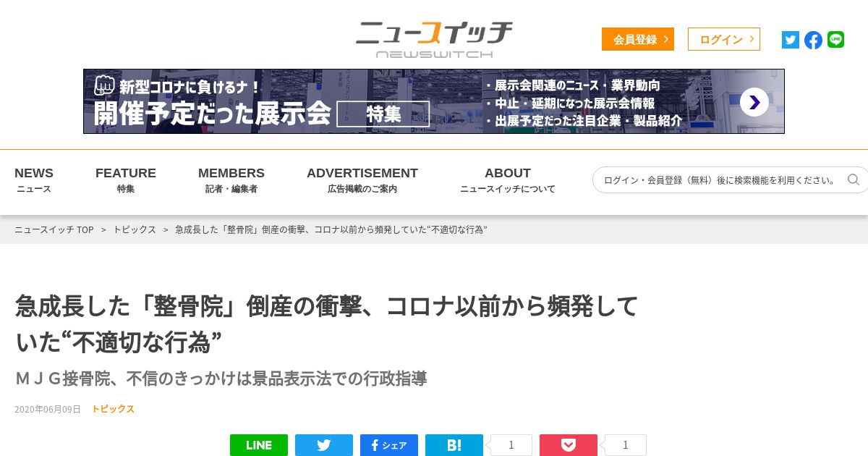Open the Facebook icon in header

tap(813, 40)
